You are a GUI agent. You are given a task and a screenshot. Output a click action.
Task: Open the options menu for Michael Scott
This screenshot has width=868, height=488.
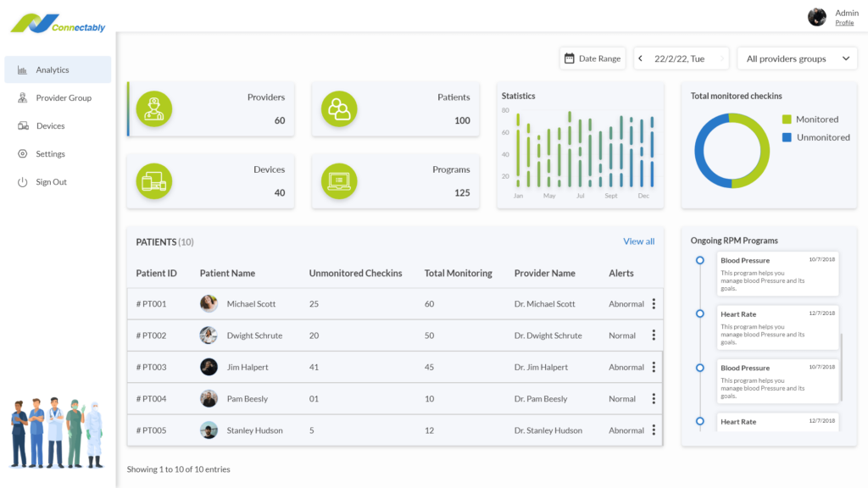[x=654, y=303]
